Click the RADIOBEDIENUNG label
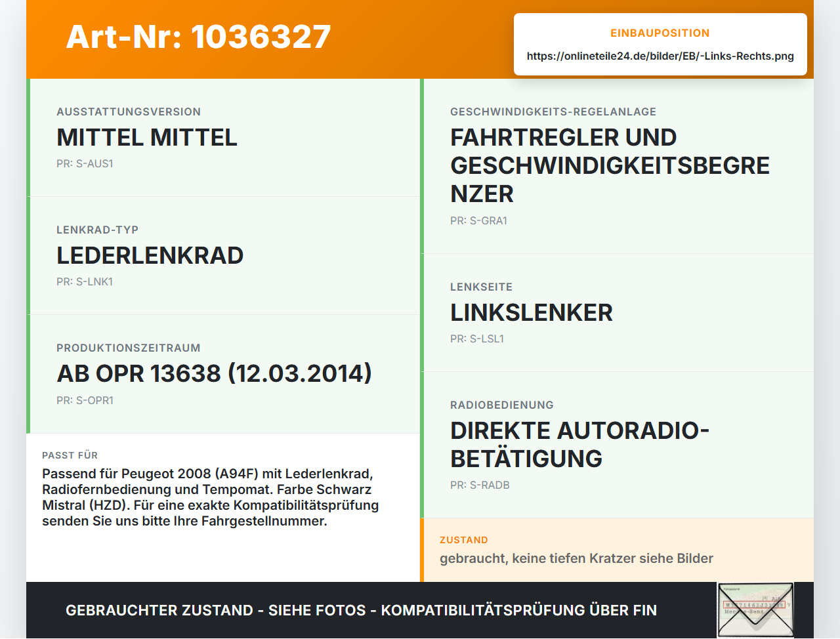Image resolution: width=840 pixels, height=639 pixels. click(502, 405)
